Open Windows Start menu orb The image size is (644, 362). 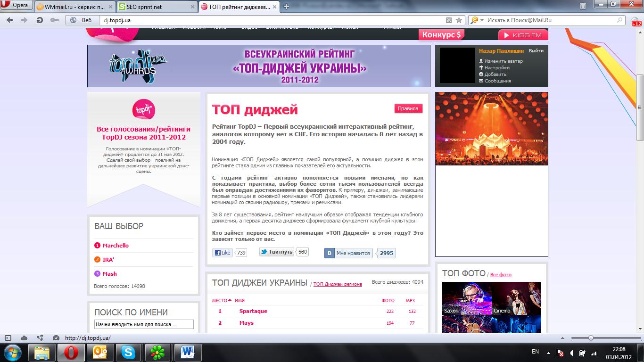coord(13,353)
